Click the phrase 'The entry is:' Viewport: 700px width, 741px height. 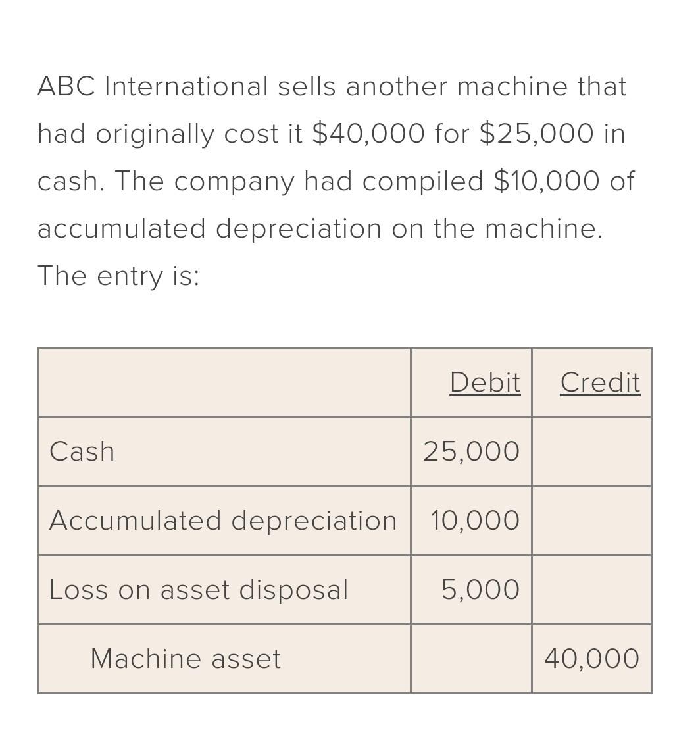pos(118,276)
